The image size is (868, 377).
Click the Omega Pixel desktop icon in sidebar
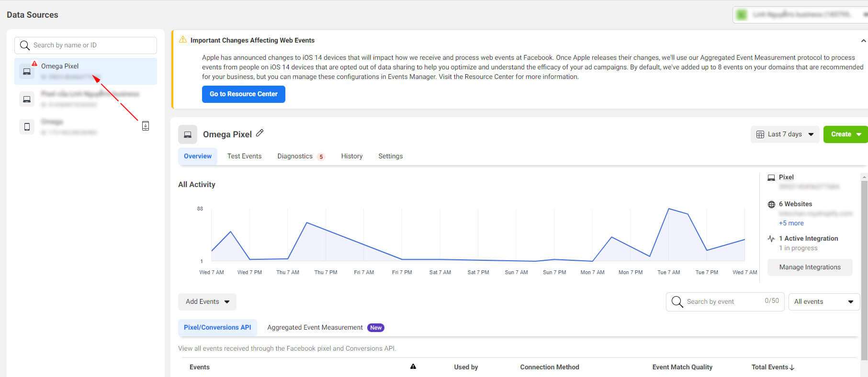tap(27, 72)
